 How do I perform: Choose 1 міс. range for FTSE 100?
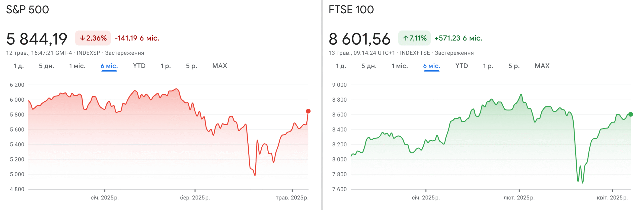(400, 66)
